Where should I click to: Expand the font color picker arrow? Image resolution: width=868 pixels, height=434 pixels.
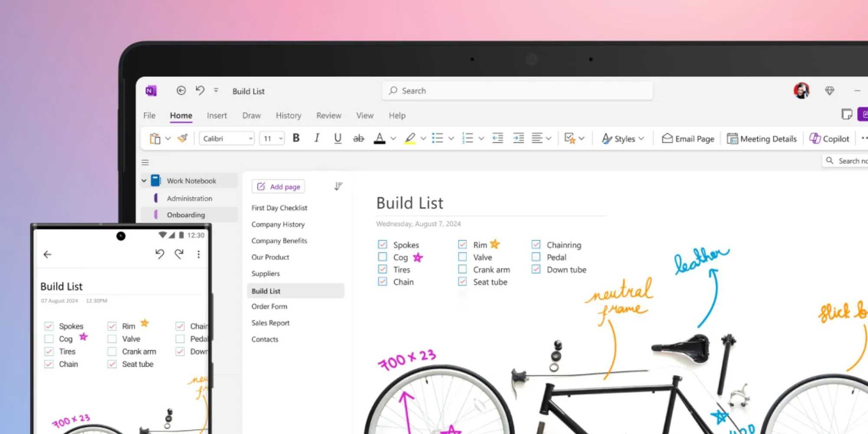point(393,138)
